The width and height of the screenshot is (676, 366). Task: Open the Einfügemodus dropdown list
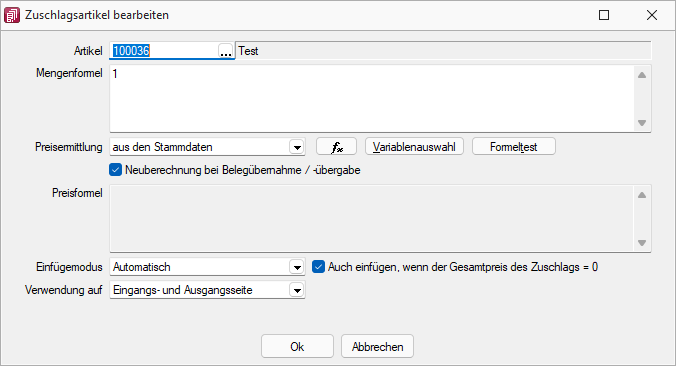click(x=297, y=267)
